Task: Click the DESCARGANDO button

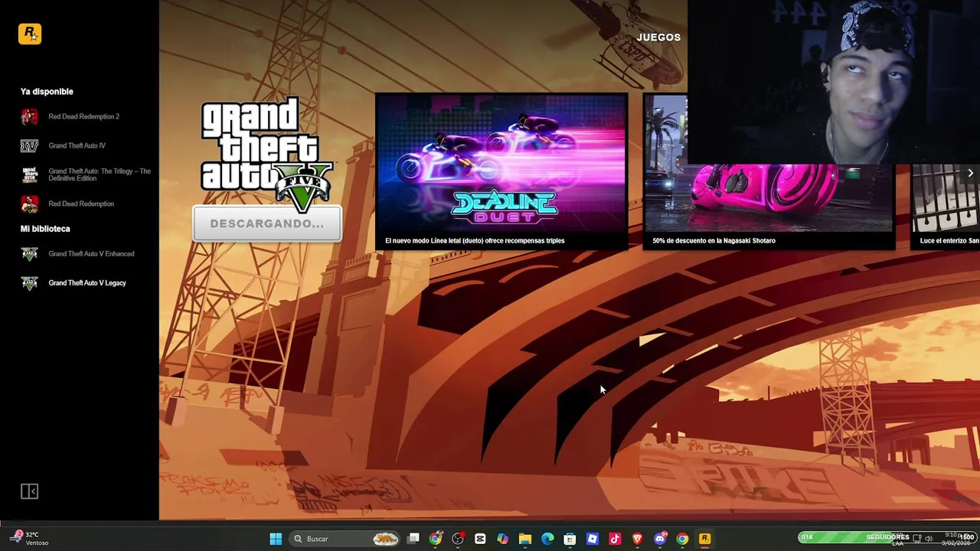Action: click(x=267, y=223)
